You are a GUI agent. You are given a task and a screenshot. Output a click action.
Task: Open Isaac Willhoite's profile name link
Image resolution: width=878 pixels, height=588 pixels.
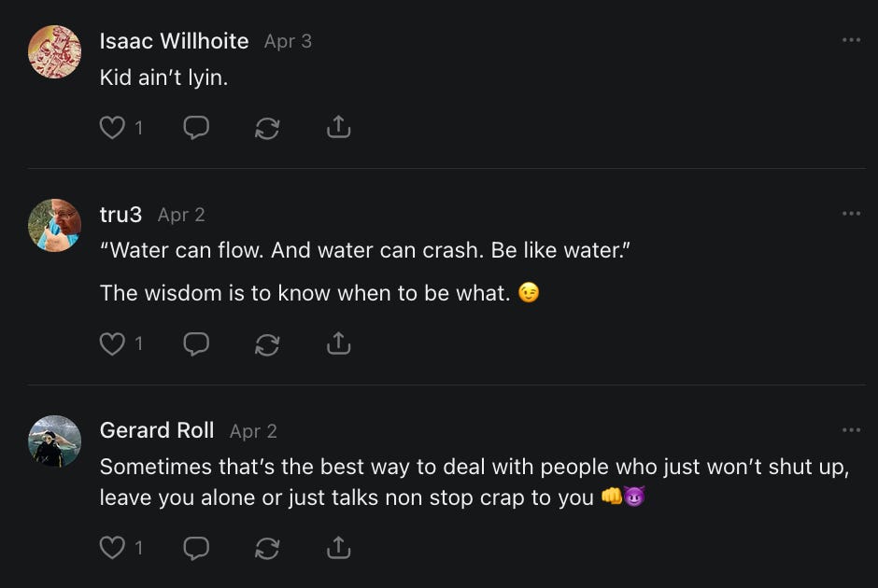[174, 41]
